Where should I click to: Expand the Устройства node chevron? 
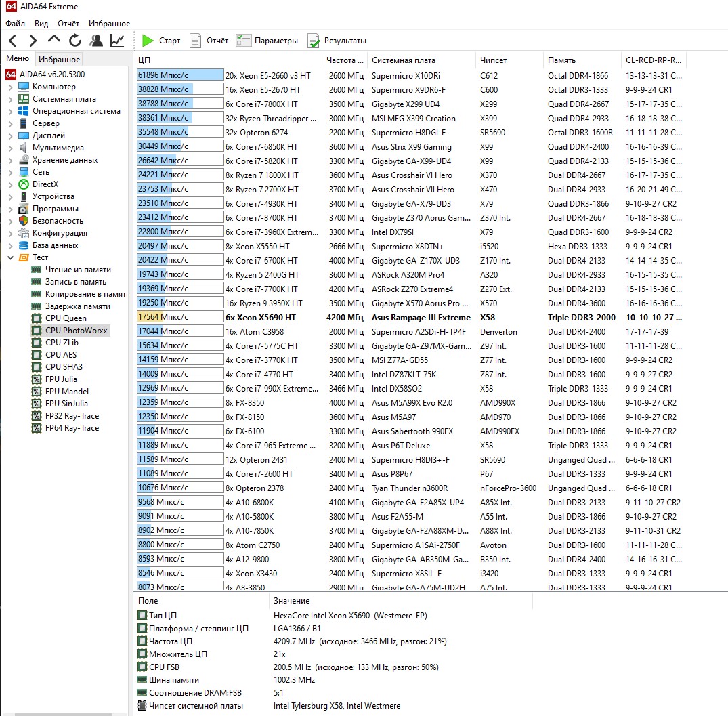pyautogui.click(x=10, y=196)
